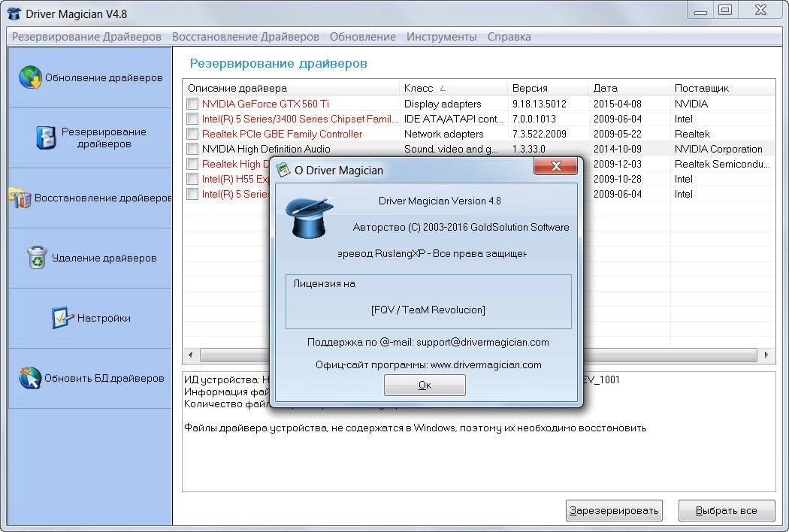
Task: Click the horizontal scrollbar left arrow
Action: click(x=190, y=355)
